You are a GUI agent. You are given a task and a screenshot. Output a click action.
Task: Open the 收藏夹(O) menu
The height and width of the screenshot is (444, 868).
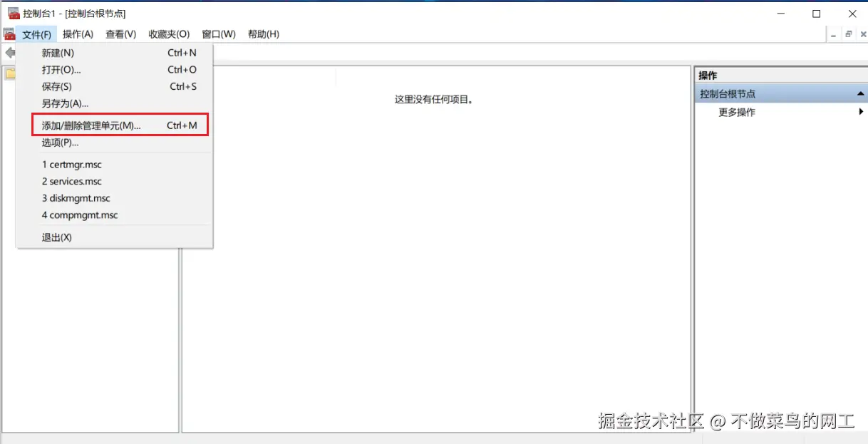(168, 33)
